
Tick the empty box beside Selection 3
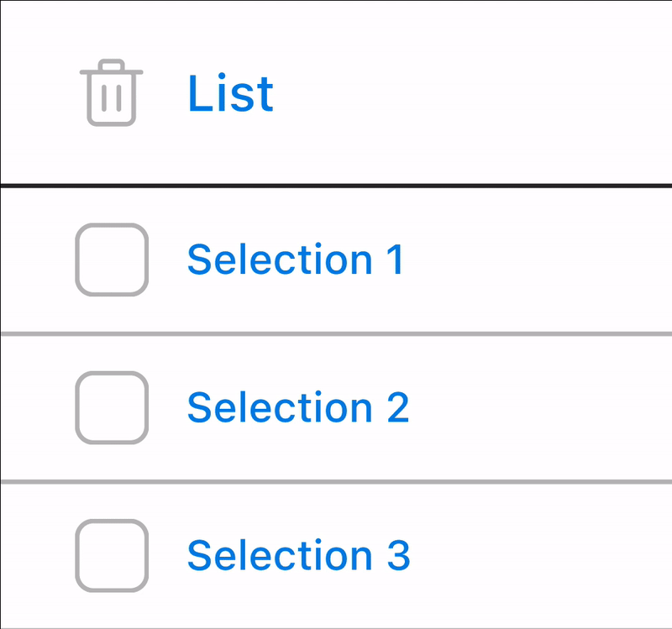(112, 555)
